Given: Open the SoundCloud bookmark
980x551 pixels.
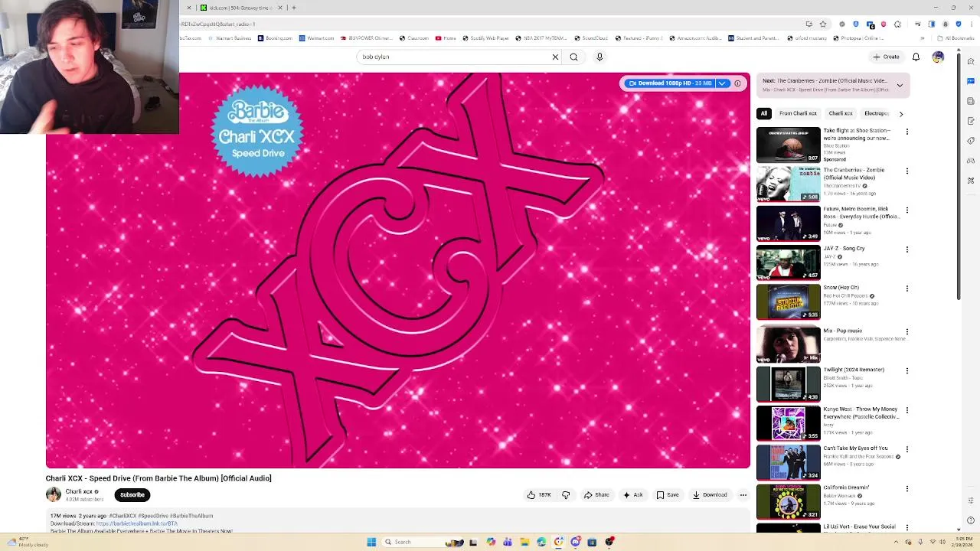Looking at the screenshot, I should tap(590, 38).
